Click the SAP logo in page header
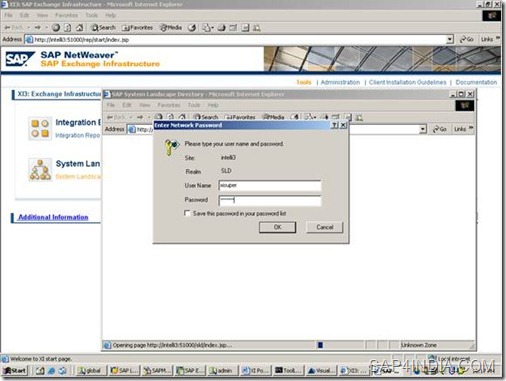Screen dimensions: 506x381 click(19, 59)
